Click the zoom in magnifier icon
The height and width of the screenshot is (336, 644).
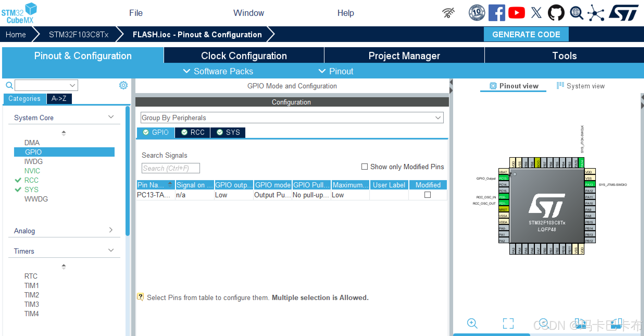(x=472, y=323)
